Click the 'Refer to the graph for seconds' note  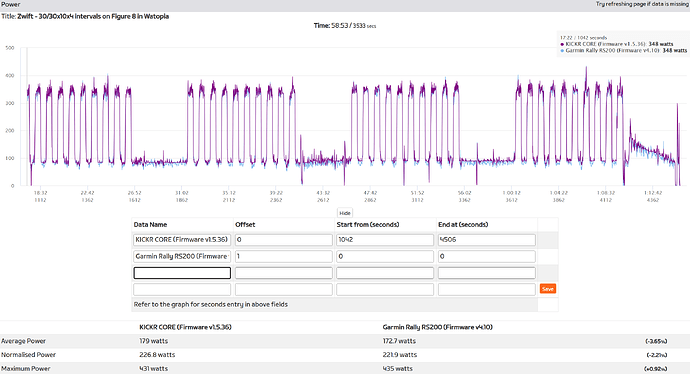(x=211, y=304)
